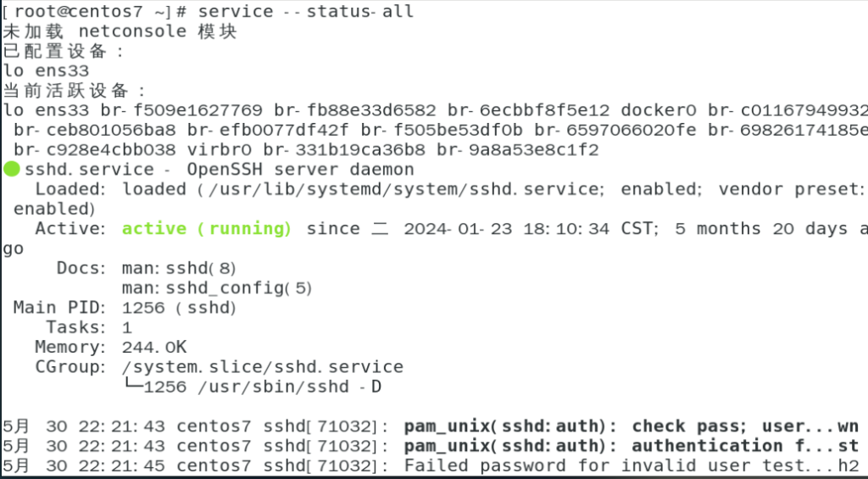The image size is (868, 479).
Task: Click the green "active (running)" status text
Action: 207,229
